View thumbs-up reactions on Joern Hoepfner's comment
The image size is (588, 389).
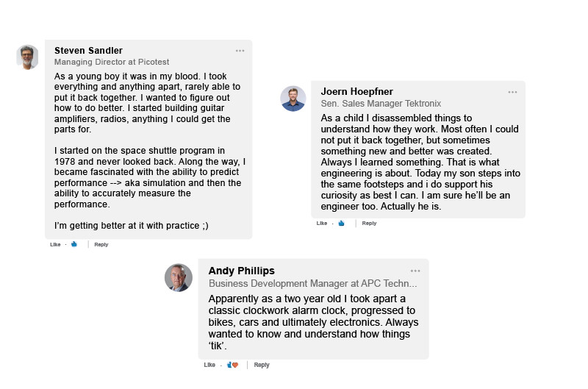341,224
